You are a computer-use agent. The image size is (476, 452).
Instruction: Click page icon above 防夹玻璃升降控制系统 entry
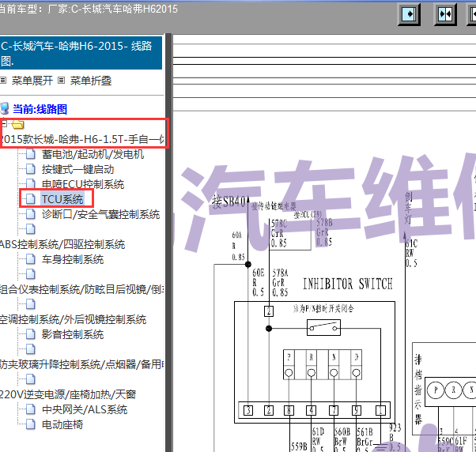point(30,349)
